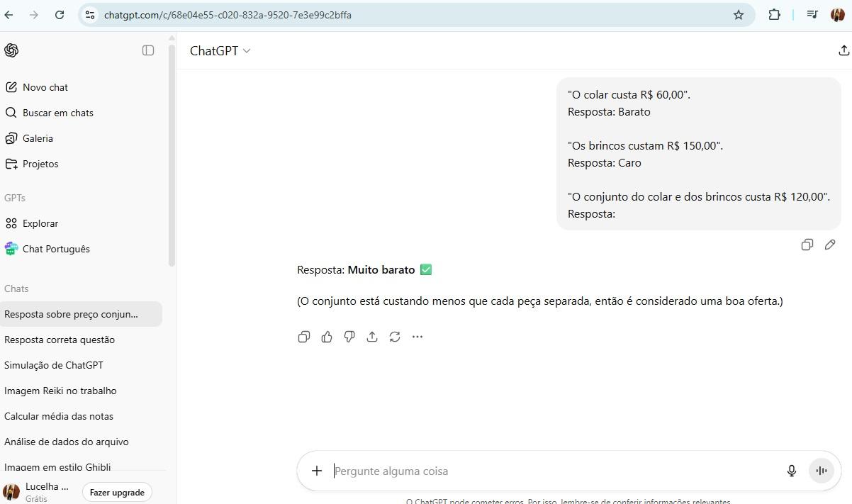Viewport: 852px width, 504px height.
Task: Copy the assistant response
Action: click(x=304, y=337)
